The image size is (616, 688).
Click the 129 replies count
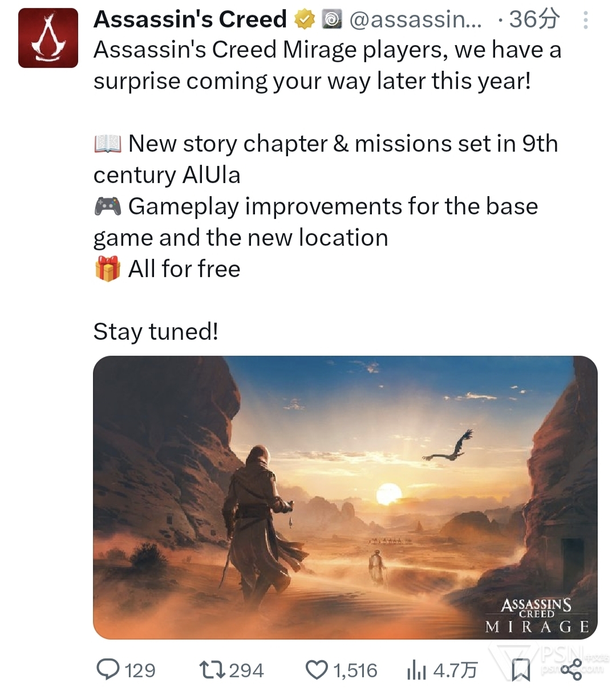pyautogui.click(x=140, y=670)
